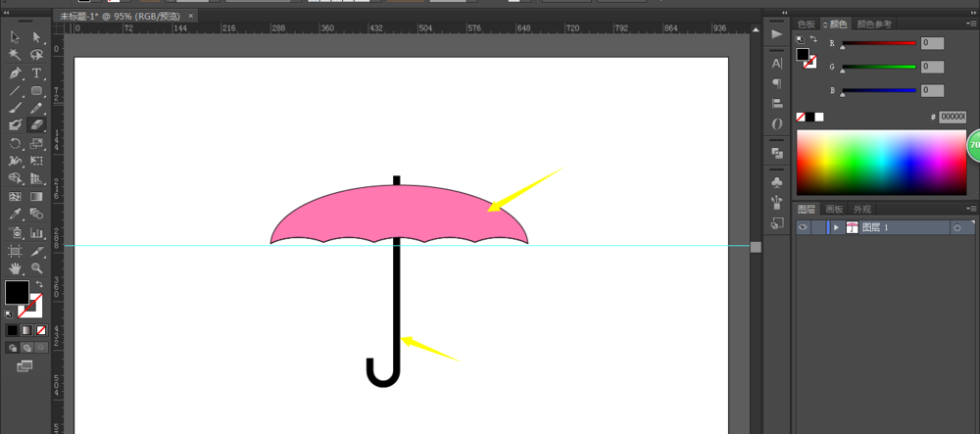Click the hex color value field
980x434 pixels.
[953, 117]
